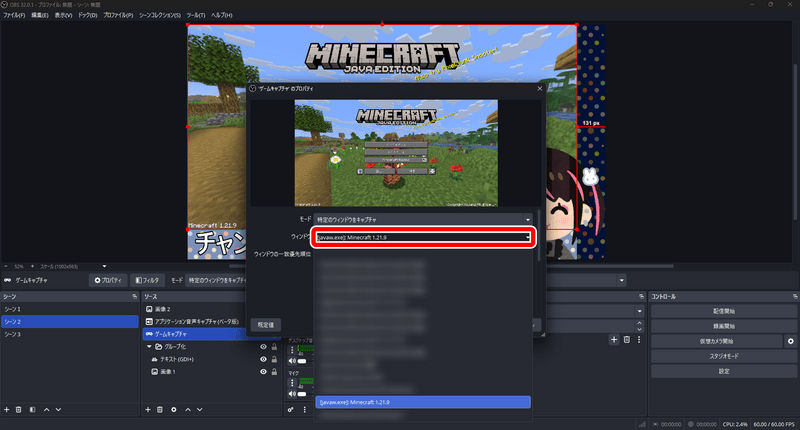Viewport: 800px width, 430px height.
Task: Add scene transition with plus icon
Action: 614,340
